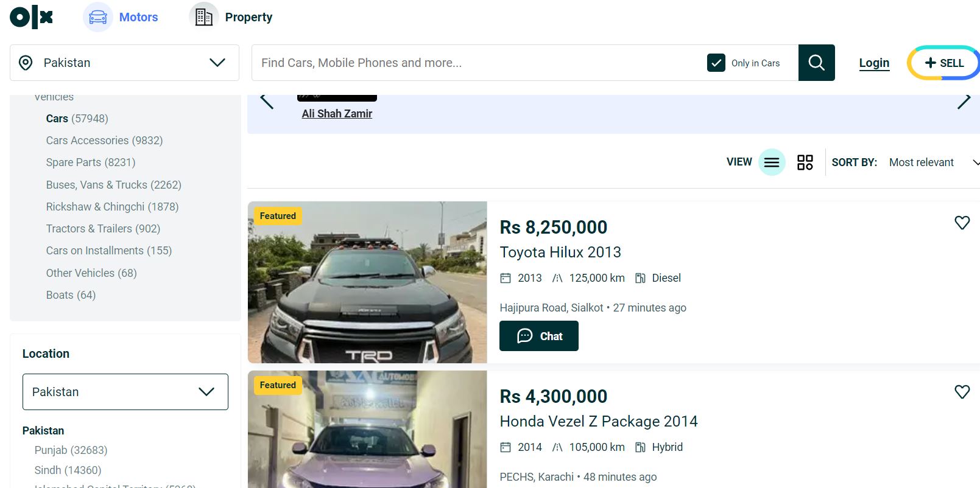Open the Login page

click(873, 63)
